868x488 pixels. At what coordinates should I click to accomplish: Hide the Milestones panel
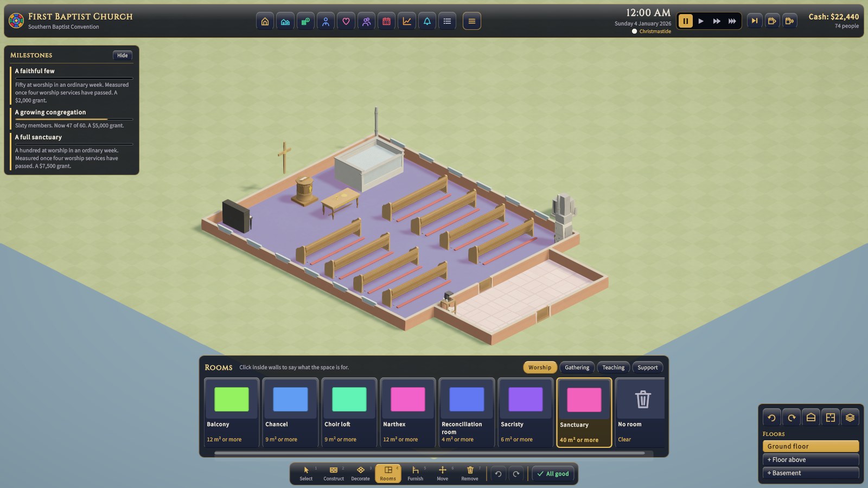pyautogui.click(x=123, y=55)
